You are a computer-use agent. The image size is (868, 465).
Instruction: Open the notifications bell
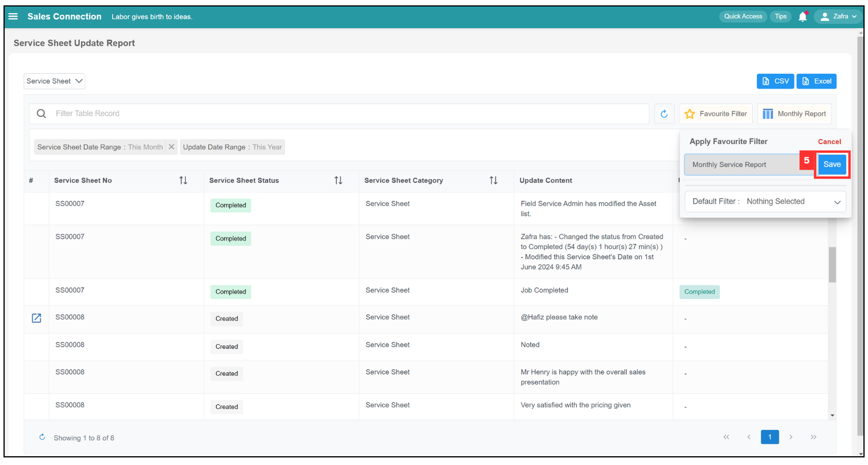click(x=803, y=17)
